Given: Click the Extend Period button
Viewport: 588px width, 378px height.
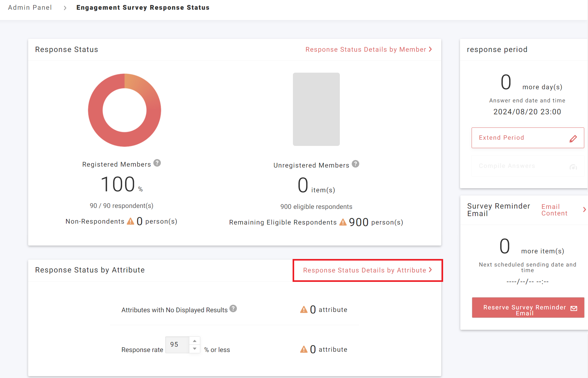Looking at the screenshot, I should 528,138.
